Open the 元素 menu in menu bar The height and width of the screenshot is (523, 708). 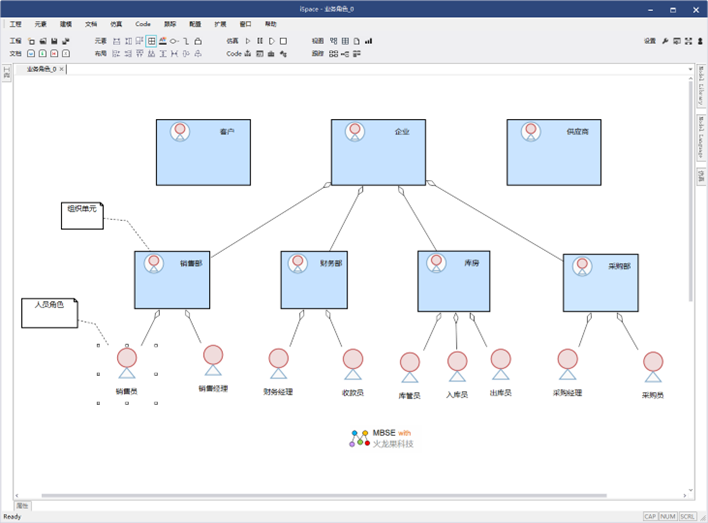tap(41, 24)
